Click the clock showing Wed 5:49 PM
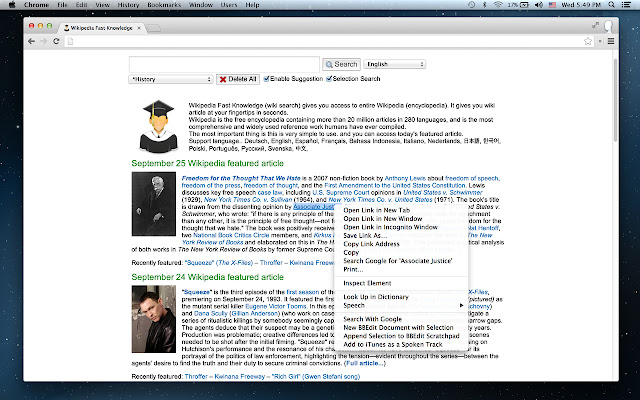 point(581,5)
